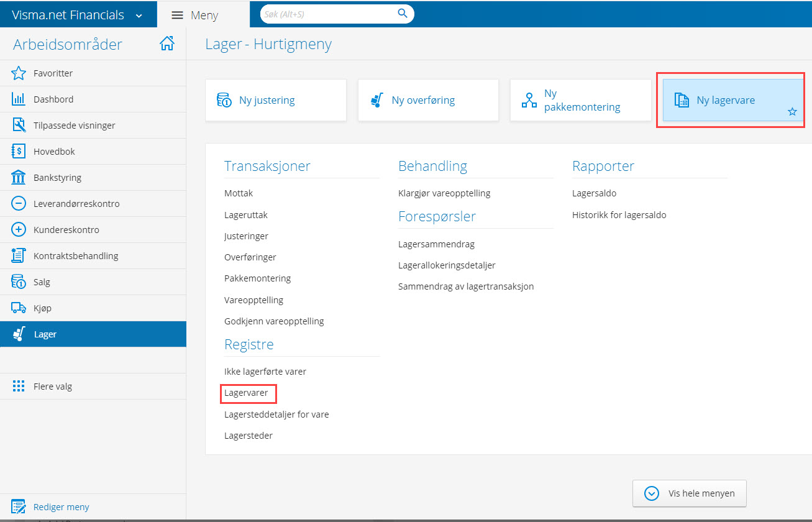
Task: Open Dashbord workspace
Action: (93, 99)
